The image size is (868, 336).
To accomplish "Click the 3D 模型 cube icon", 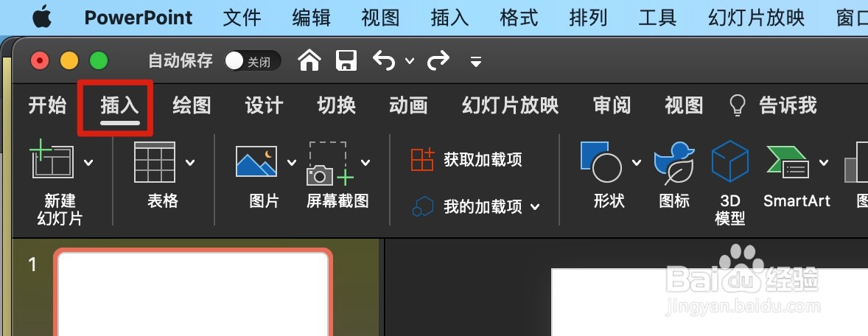I will 729,161.
